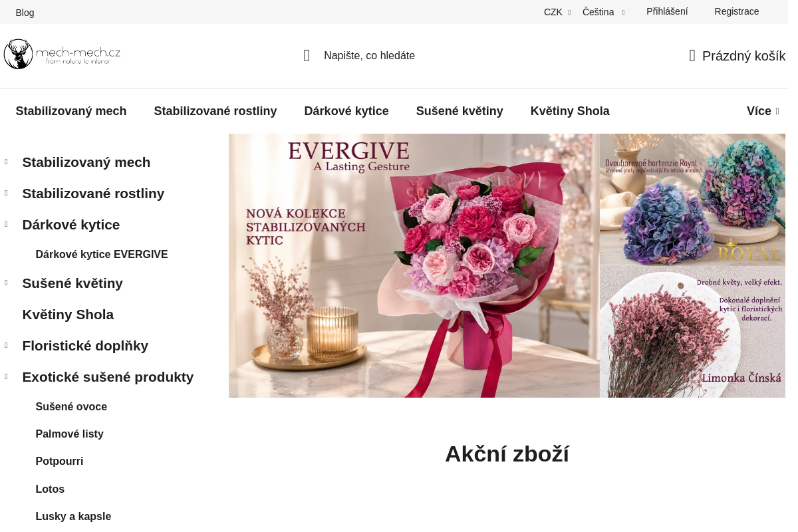Open sidebar Dárkové kytice category
The height and width of the screenshot is (532, 798).
point(71,225)
